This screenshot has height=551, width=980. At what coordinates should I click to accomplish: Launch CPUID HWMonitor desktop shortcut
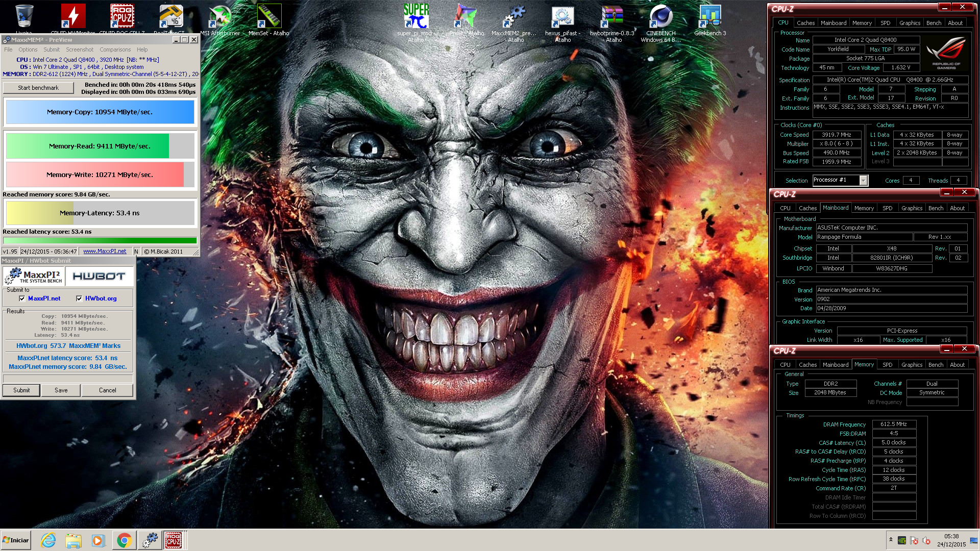(x=73, y=16)
